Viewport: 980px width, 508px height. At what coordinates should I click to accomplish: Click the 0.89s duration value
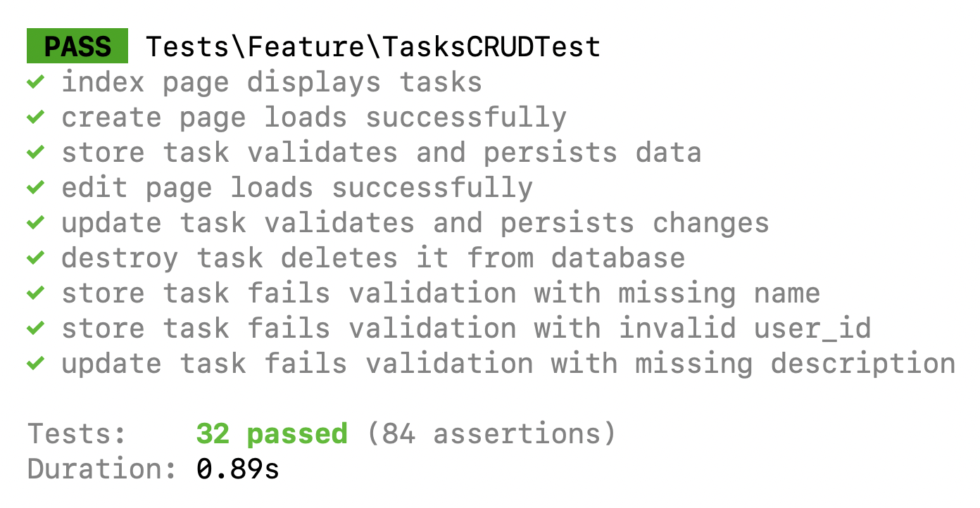238,469
